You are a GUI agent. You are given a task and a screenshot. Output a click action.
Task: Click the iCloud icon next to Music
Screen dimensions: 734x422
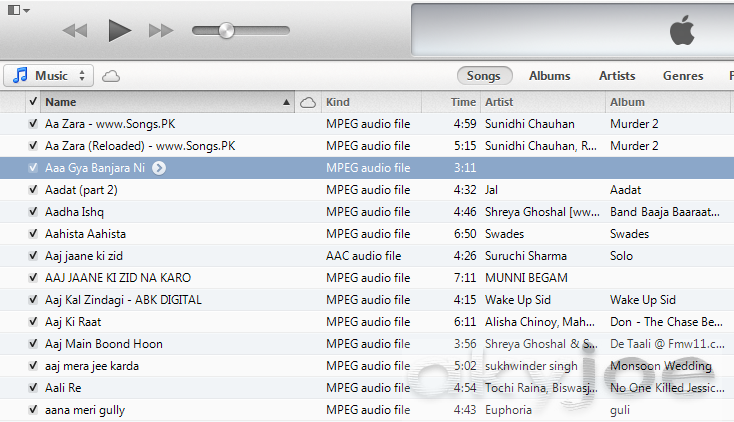coord(111,76)
